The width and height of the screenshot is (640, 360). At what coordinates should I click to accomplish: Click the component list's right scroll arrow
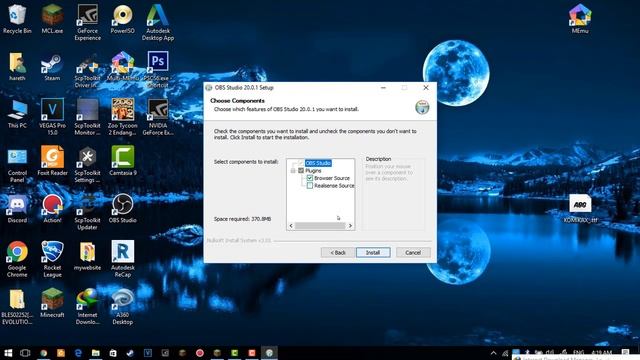[350, 226]
